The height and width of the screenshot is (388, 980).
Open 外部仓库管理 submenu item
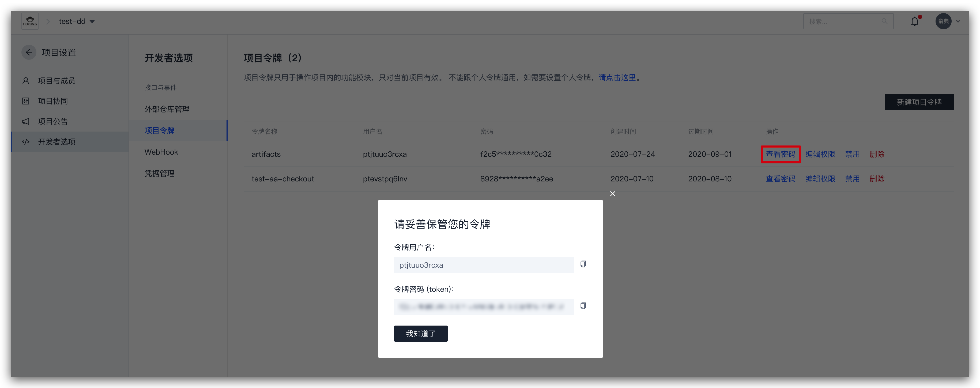(x=167, y=109)
